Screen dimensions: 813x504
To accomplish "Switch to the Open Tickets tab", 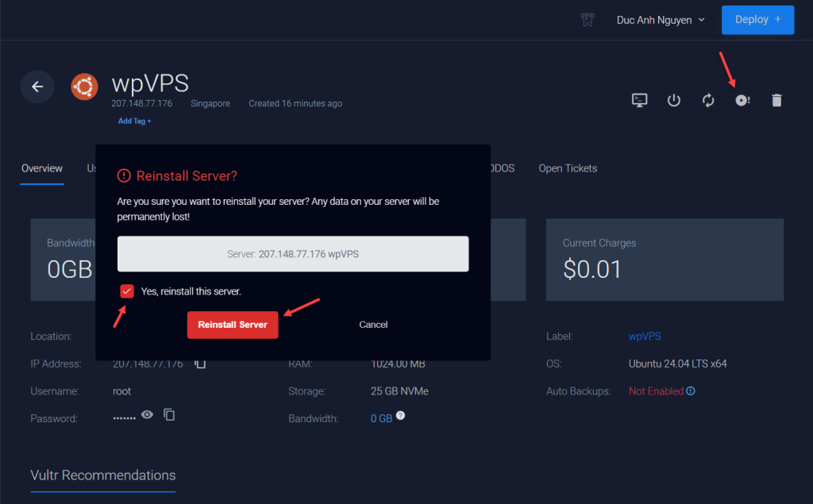I will click(x=568, y=168).
